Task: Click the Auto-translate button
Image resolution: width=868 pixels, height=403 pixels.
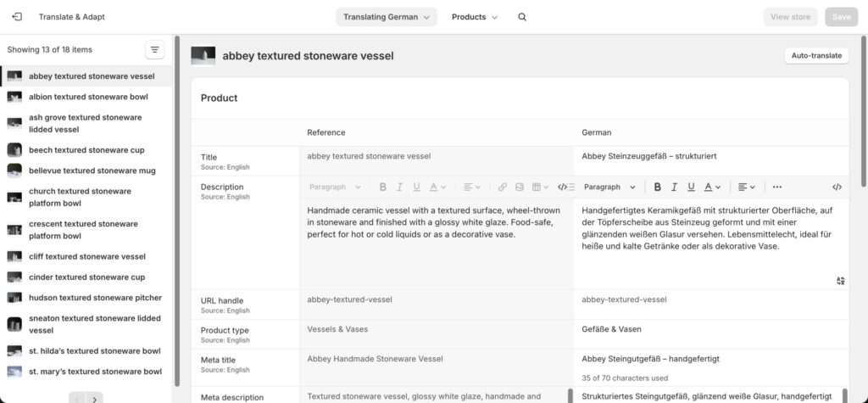Action: click(x=816, y=55)
